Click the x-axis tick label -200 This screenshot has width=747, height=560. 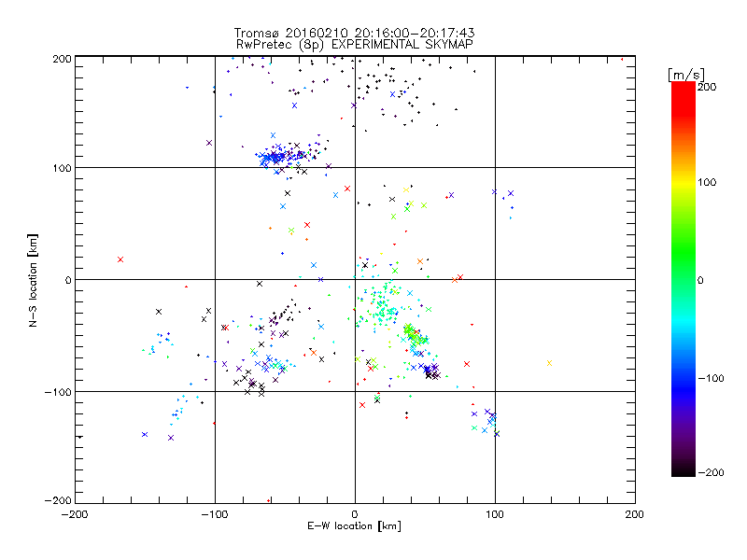click(75, 514)
